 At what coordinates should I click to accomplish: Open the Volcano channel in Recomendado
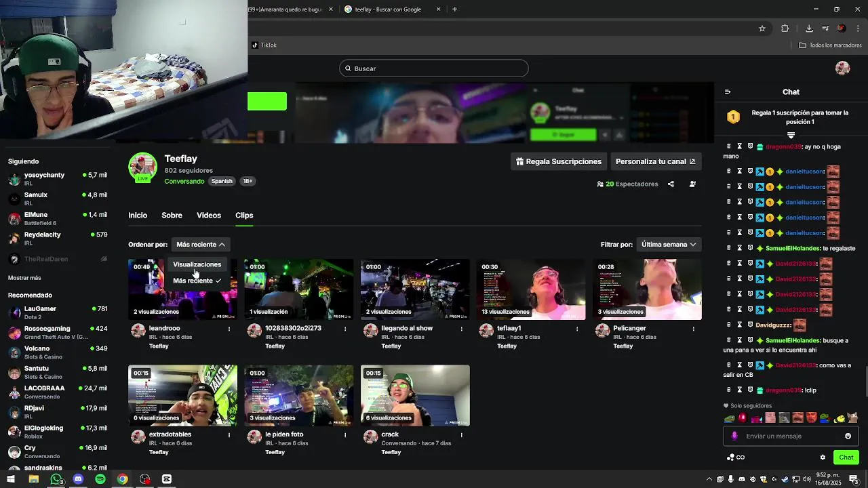(x=58, y=352)
